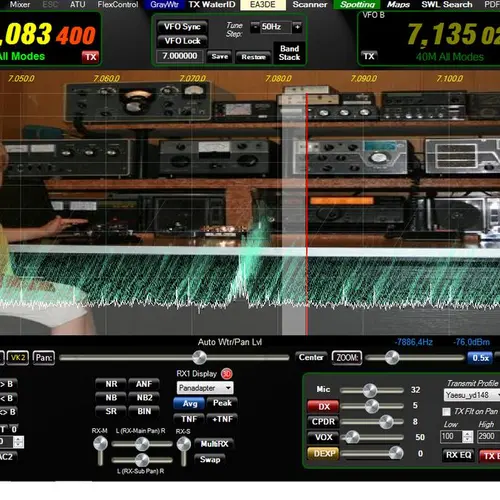Click the ZOOM: button
Image resolution: width=500 pixels, height=500 pixels.
[347, 358]
